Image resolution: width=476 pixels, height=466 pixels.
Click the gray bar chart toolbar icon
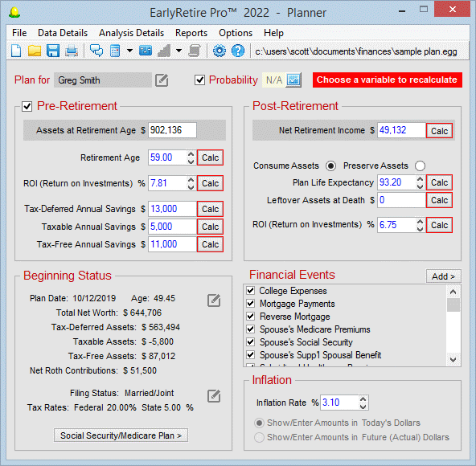coord(164,51)
